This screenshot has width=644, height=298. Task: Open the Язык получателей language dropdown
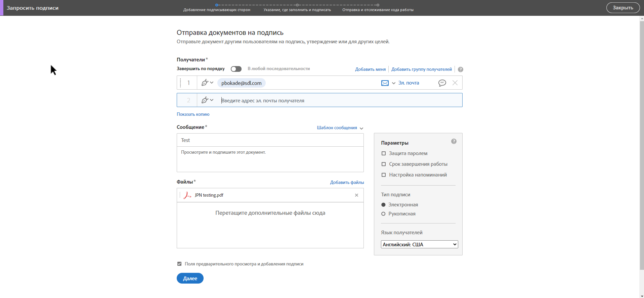coord(419,244)
